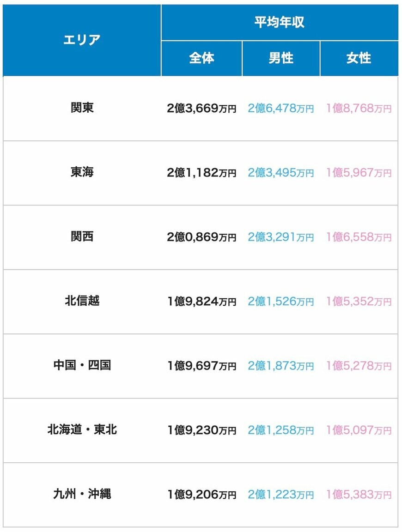Viewport: 402px width, 532px height.
Task: Click the 平均年収 header cell
Action: (x=280, y=22)
